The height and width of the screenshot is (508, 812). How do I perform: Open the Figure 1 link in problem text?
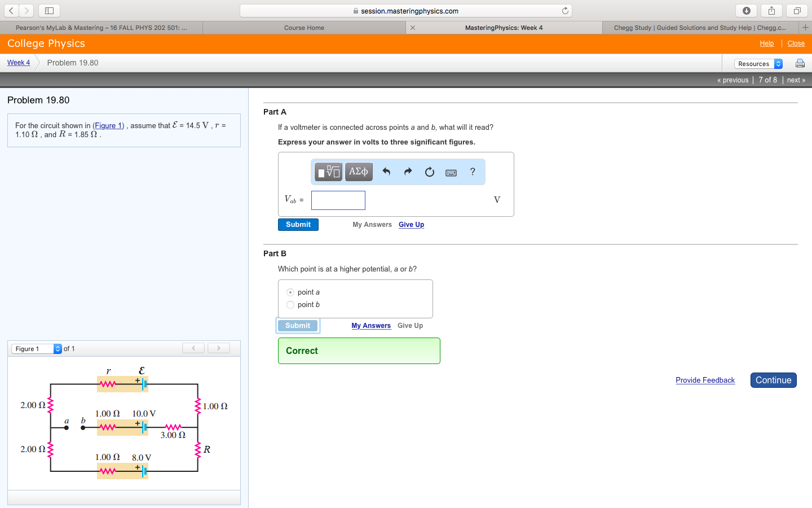pyautogui.click(x=108, y=126)
